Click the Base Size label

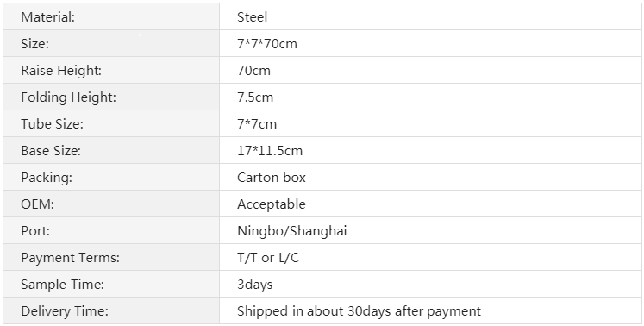(51, 150)
